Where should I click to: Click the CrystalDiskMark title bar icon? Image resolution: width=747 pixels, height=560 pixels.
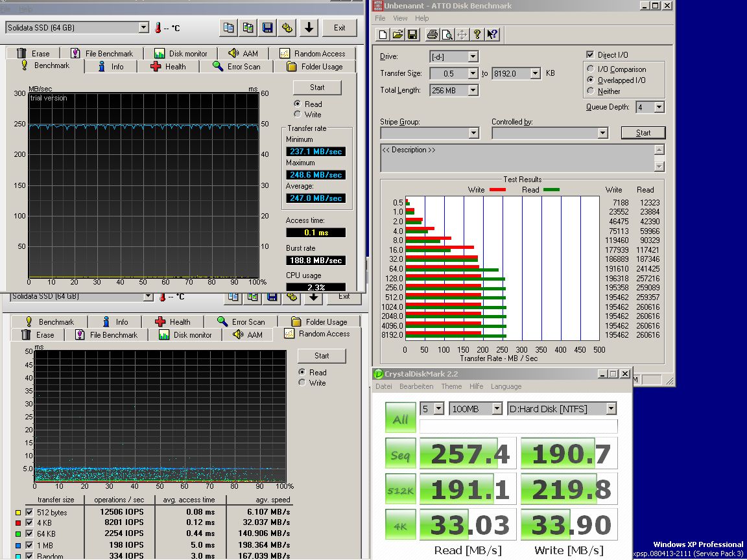point(379,374)
